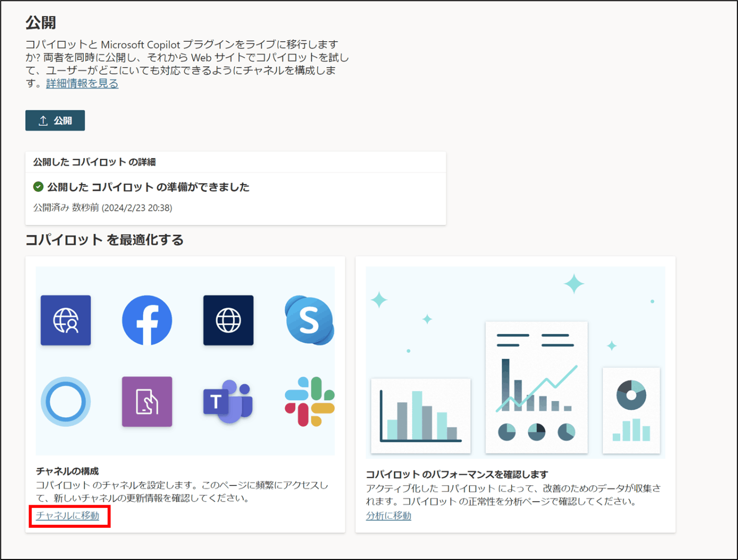Click the コパイロット のパフォーマンスを確認します heading
This screenshot has width=738, height=560.
pyautogui.click(x=457, y=474)
